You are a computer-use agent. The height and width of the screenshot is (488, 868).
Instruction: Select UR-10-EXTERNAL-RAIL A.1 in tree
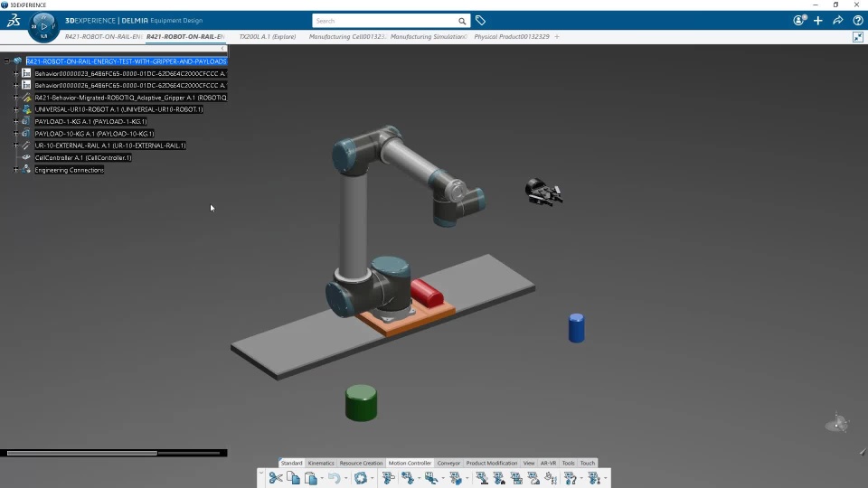pyautogui.click(x=110, y=145)
